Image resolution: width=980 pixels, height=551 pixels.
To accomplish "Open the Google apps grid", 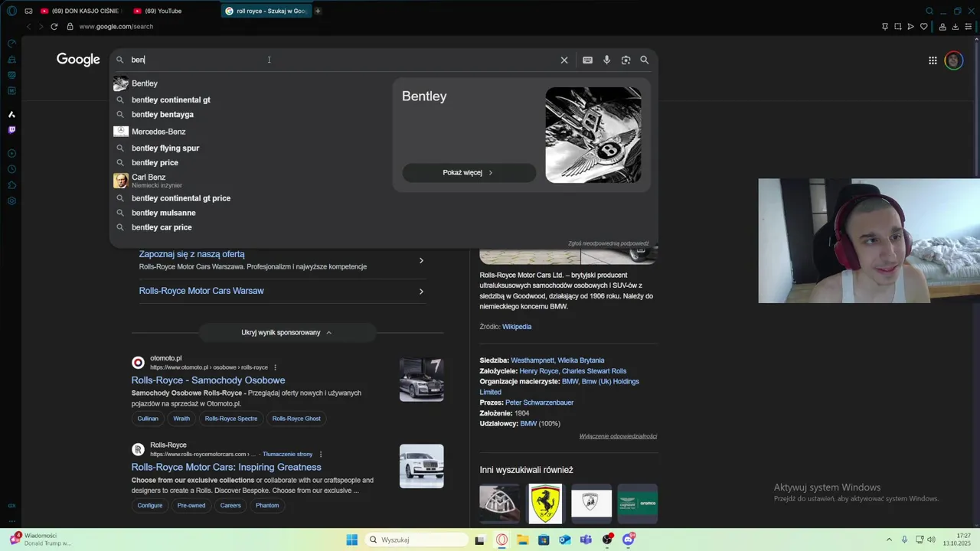I will tap(933, 60).
